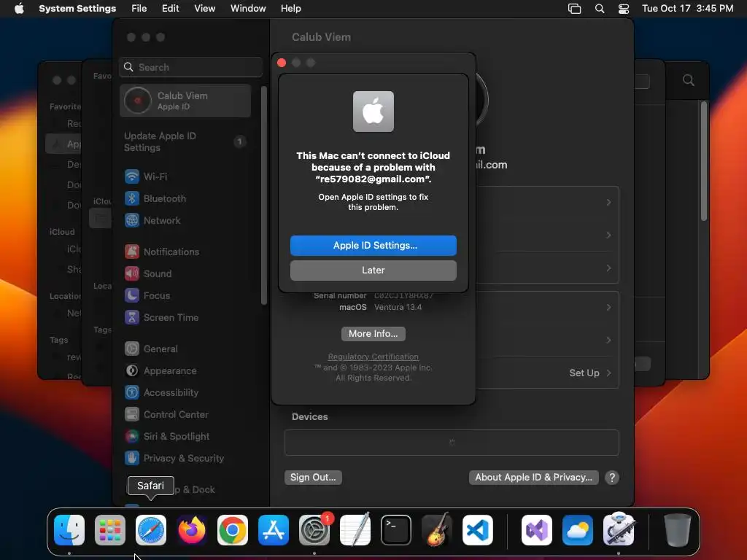
Task: Click search icon in background Finder window
Action: pyautogui.click(x=688, y=80)
